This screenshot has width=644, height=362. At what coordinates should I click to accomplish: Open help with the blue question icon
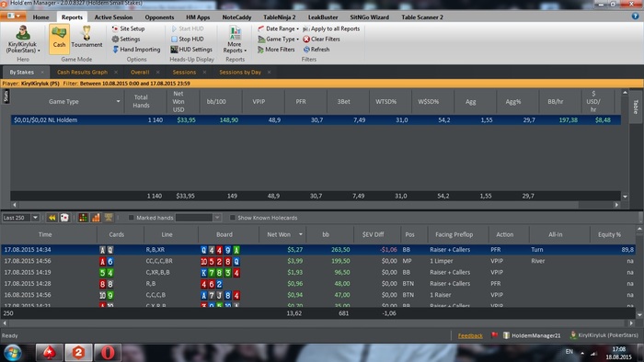[x=636, y=17]
